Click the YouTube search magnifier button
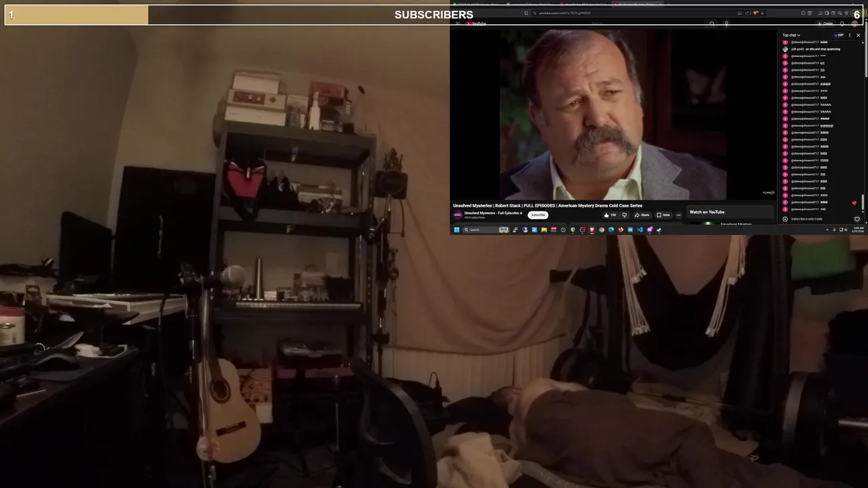Screen dimensions: 868x488 (x=711, y=24)
